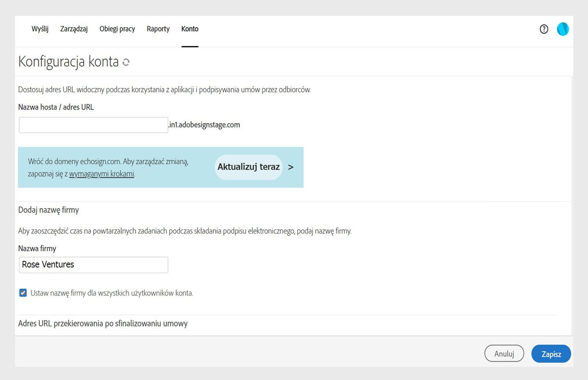Click the Adres URL przekierowania section heading
The width and height of the screenshot is (588, 380).
tap(103, 323)
